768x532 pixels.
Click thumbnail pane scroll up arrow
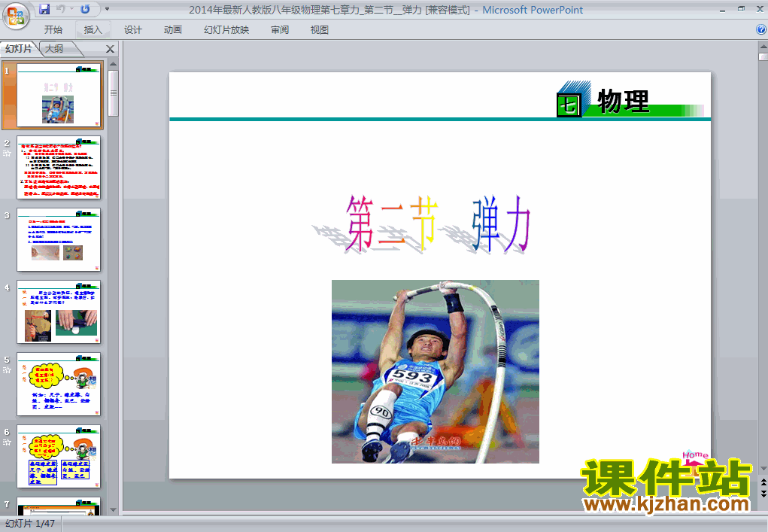pyautogui.click(x=113, y=64)
